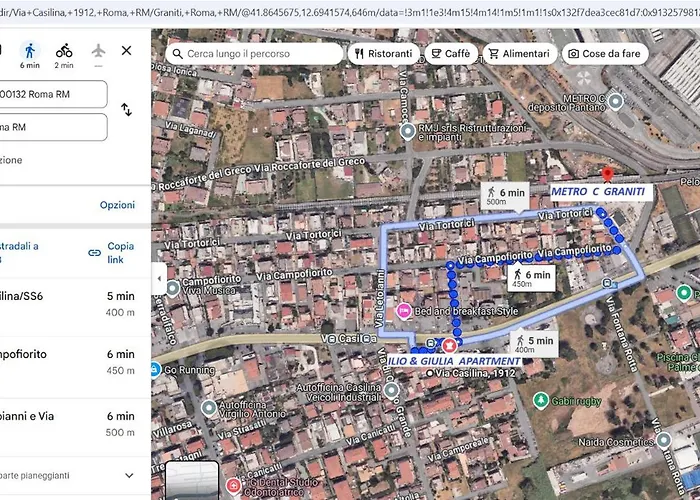
Task: Click Bed and breakfast Style pink marker
Action: click(x=404, y=311)
